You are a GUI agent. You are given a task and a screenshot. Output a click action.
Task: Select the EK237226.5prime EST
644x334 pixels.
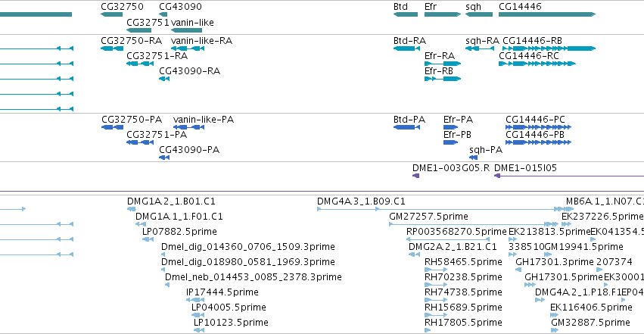pos(566,224)
